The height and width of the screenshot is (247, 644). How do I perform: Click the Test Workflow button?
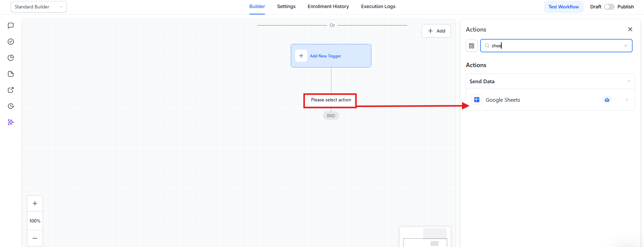pyautogui.click(x=564, y=7)
